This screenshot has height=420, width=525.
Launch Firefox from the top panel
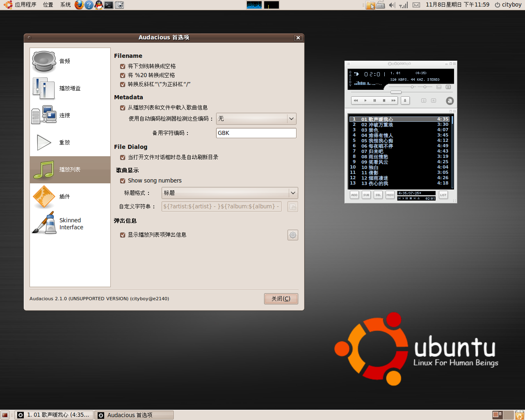[x=79, y=5]
